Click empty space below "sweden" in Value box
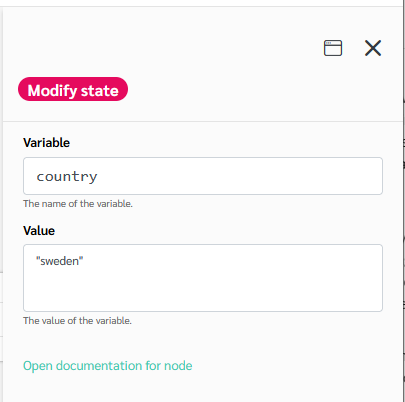Screen dimensions: 405x402 [203, 290]
